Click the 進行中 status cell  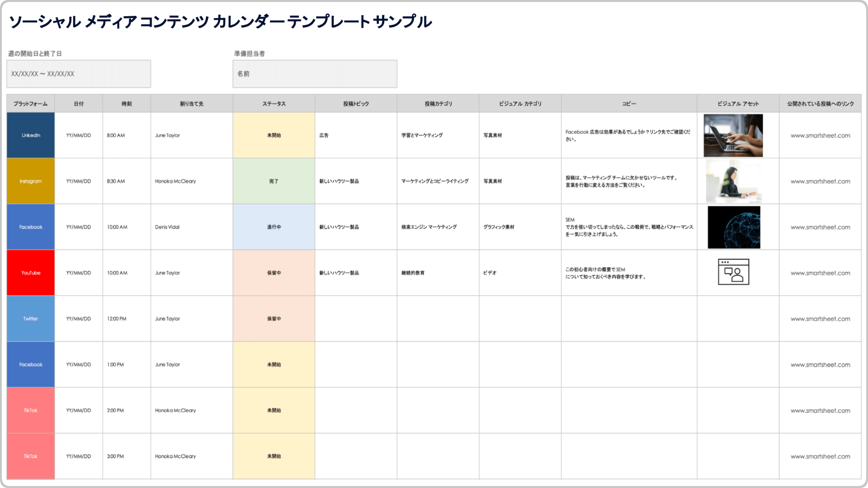274,227
